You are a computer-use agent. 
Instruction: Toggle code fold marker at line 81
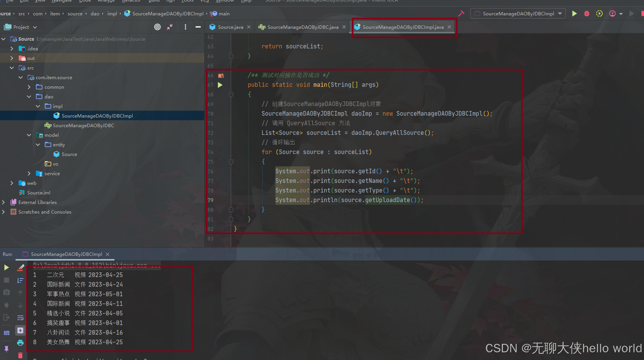[x=231, y=219]
